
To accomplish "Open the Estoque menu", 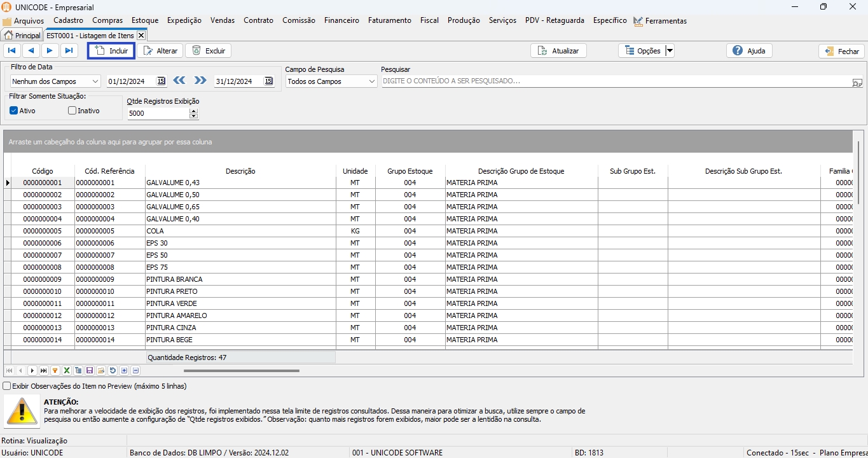I will coord(145,20).
